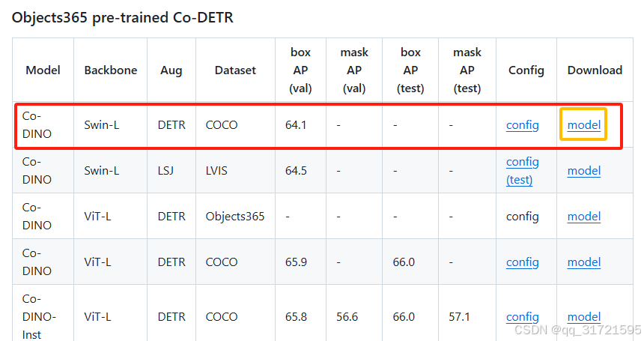
Task: Click plain 'config' text in Objects365 row
Action: point(522,217)
